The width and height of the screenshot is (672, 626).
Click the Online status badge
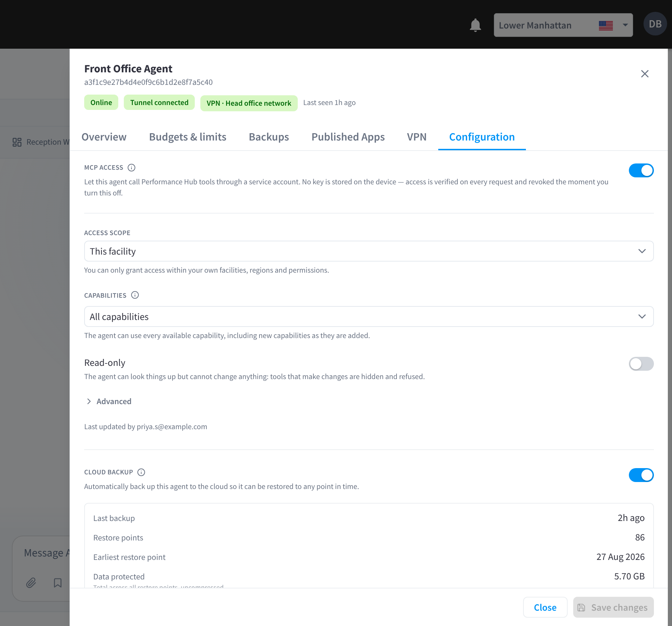coord(101,103)
